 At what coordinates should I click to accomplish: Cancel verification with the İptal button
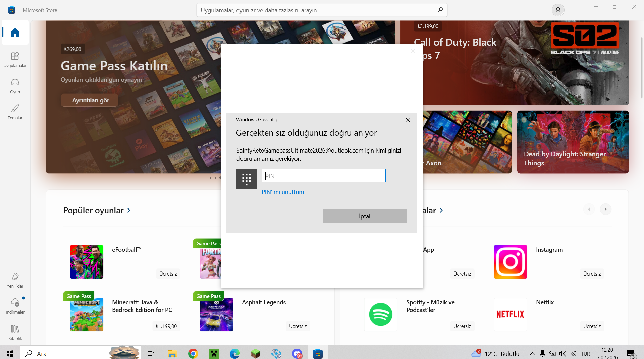(x=365, y=216)
